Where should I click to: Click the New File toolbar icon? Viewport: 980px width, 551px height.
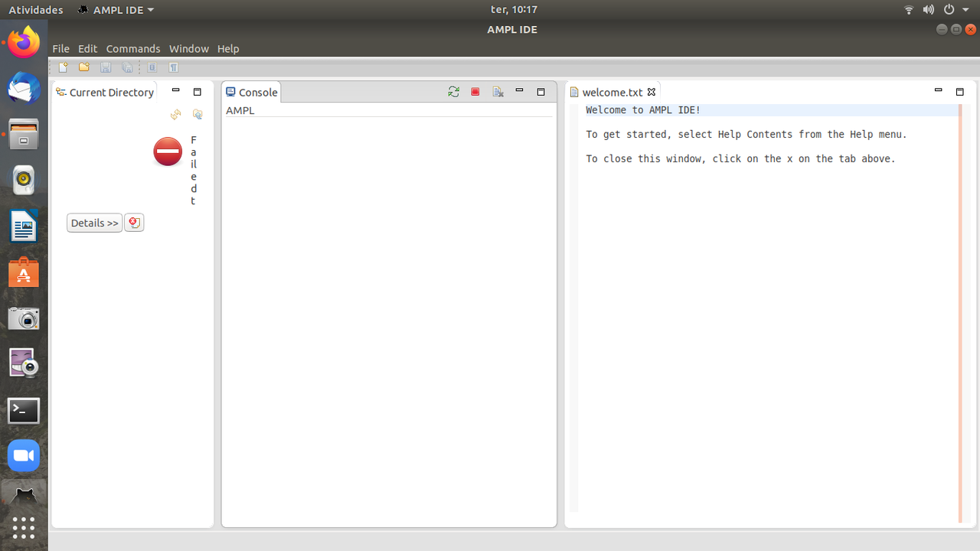(x=64, y=67)
